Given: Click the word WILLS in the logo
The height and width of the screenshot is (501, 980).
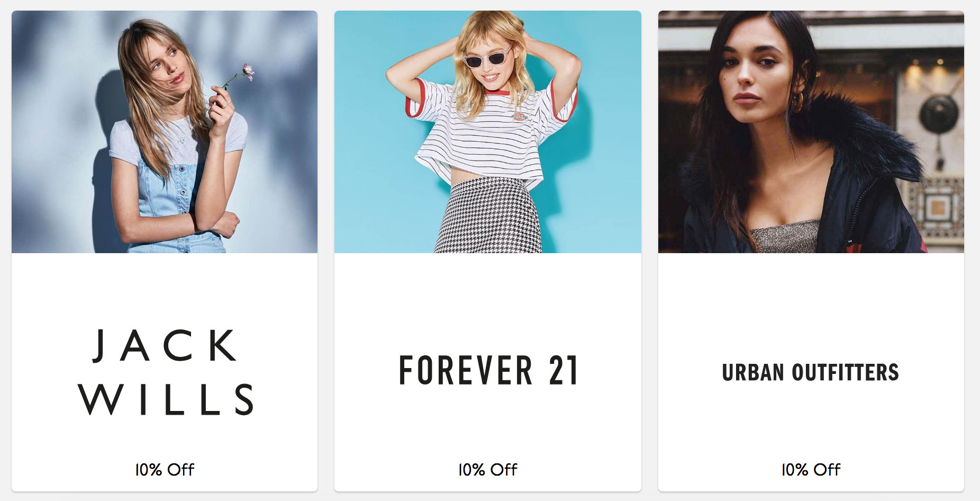Looking at the screenshot, I should 166,399.
